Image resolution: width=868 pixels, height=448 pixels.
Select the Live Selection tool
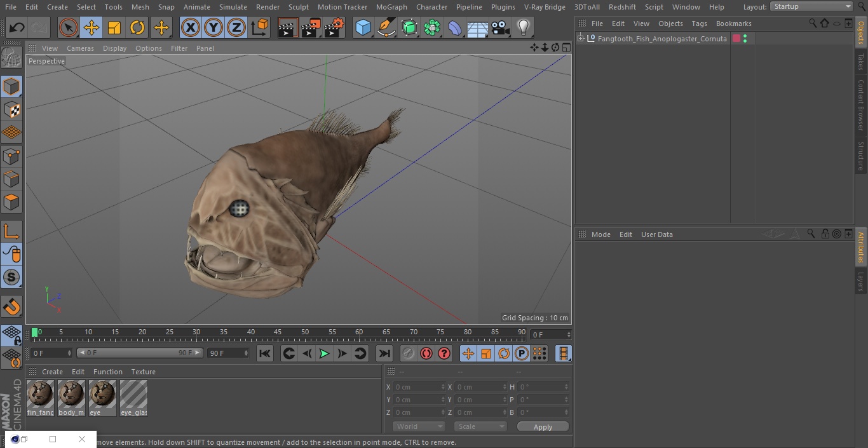coord(68,27)
